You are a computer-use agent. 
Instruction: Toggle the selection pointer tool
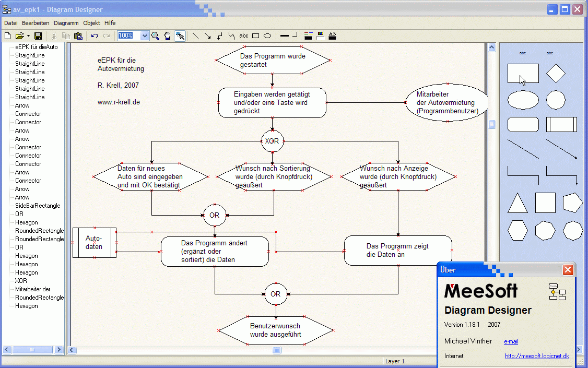(180, 36)
